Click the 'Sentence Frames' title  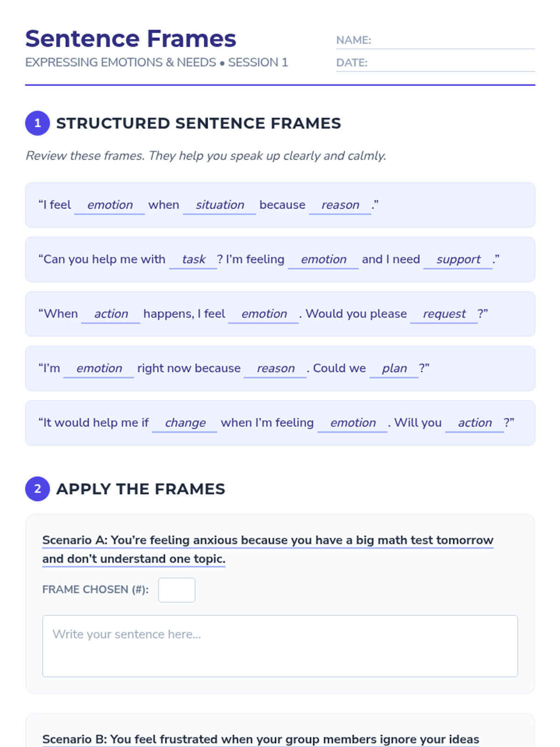pyautogui.click(x=131, y=39)
